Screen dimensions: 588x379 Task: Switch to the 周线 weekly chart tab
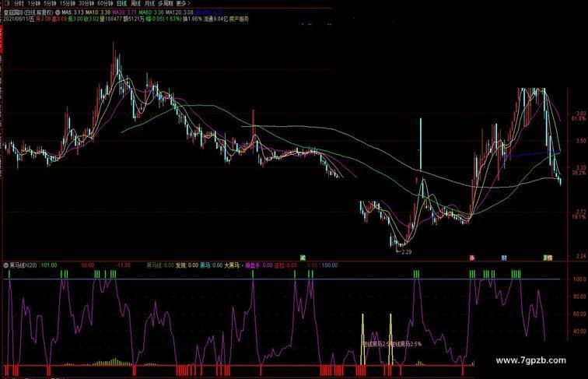pyautogui.click(x=136, y=3)
